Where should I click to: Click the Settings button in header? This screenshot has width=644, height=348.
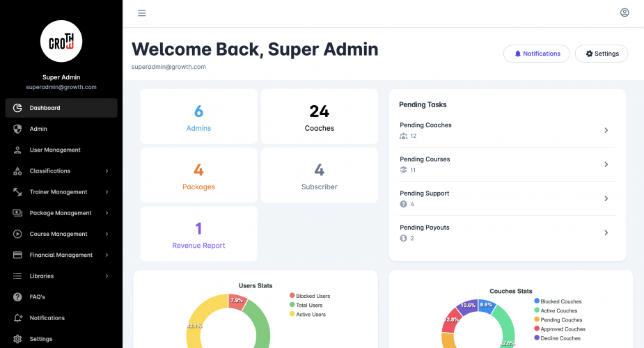[602, 54]
